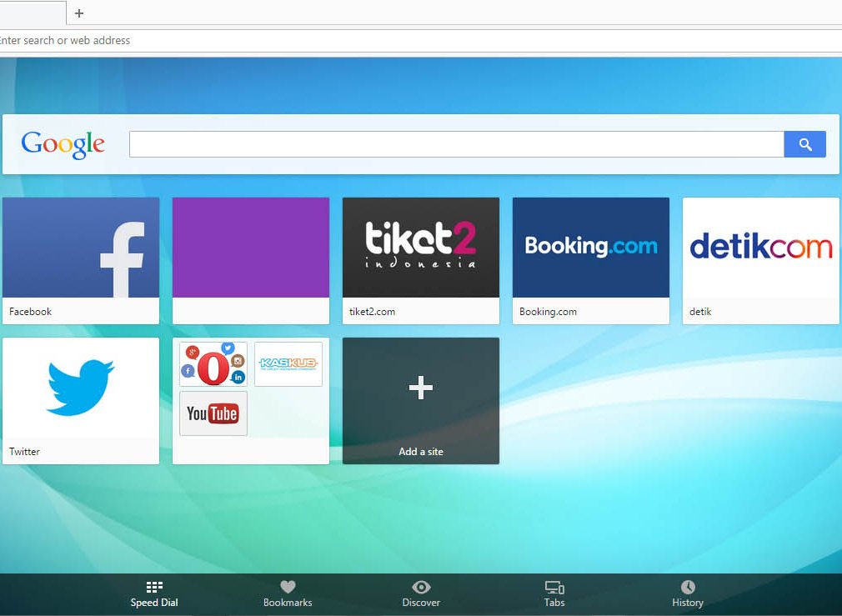
Task: Click the 'Twitter' tile label
Action: pos(24,452)
